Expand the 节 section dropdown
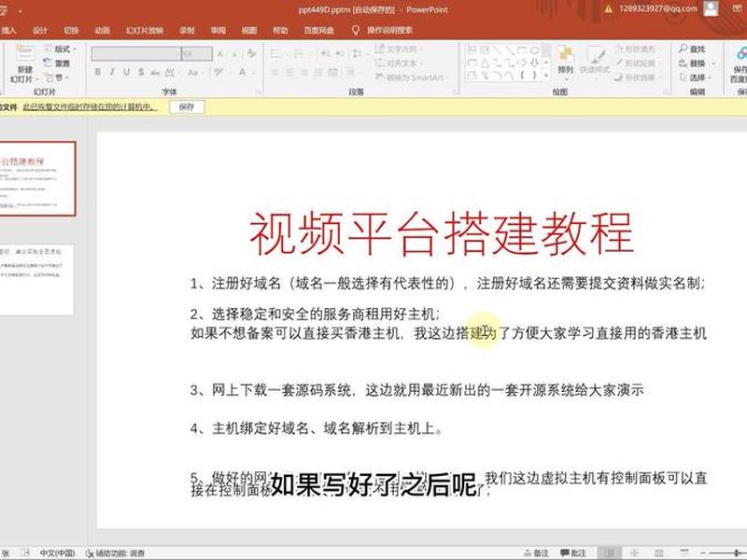The width and height of the screenshot is (747, 560). 57,77
